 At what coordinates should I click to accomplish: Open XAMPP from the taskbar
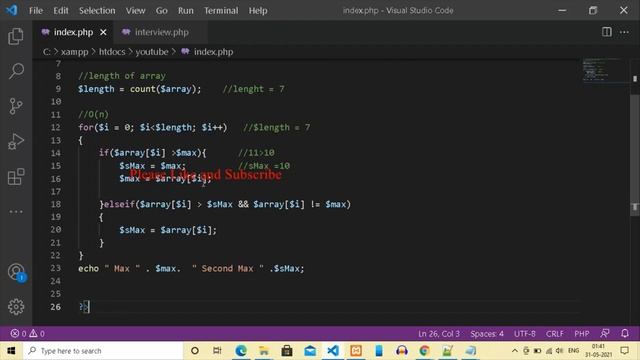pyautogui.click(x=356, y=351)
